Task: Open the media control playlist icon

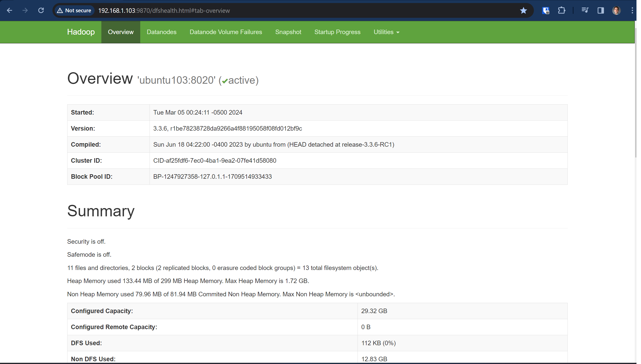Action: [x=585, y=11]
